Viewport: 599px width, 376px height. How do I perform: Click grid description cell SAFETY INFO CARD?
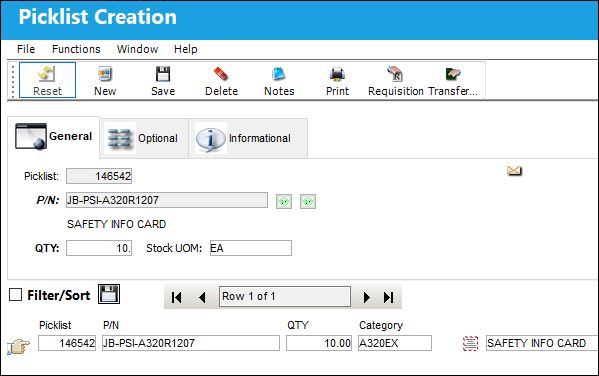(x=542, y=343)
